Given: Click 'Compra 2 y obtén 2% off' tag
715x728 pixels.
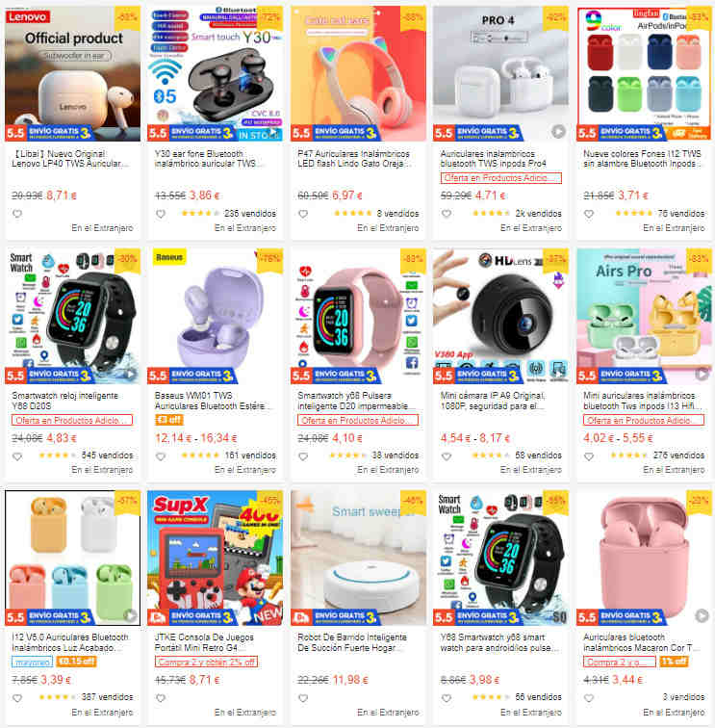Looking at the screenshot, I should [x=207, y=663].
